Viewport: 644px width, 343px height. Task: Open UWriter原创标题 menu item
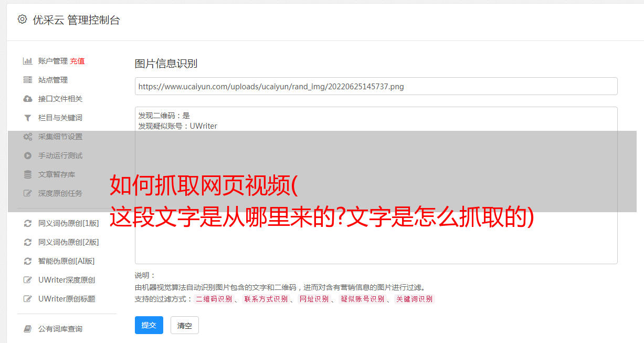point(67,299)
